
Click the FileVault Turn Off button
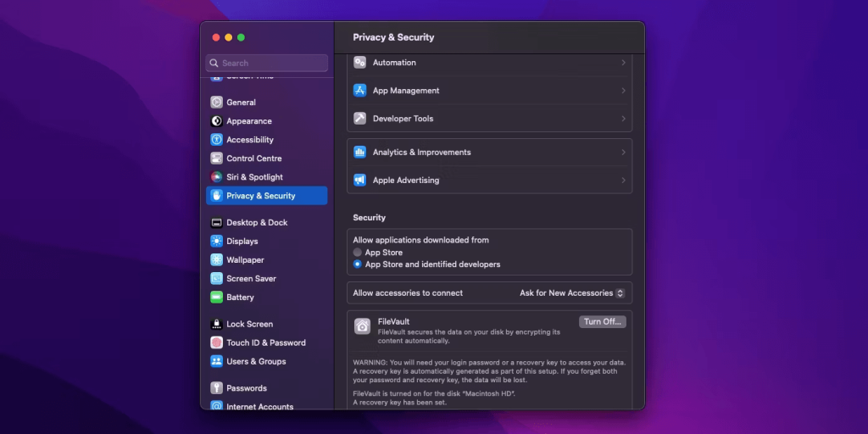pos(603,321)
